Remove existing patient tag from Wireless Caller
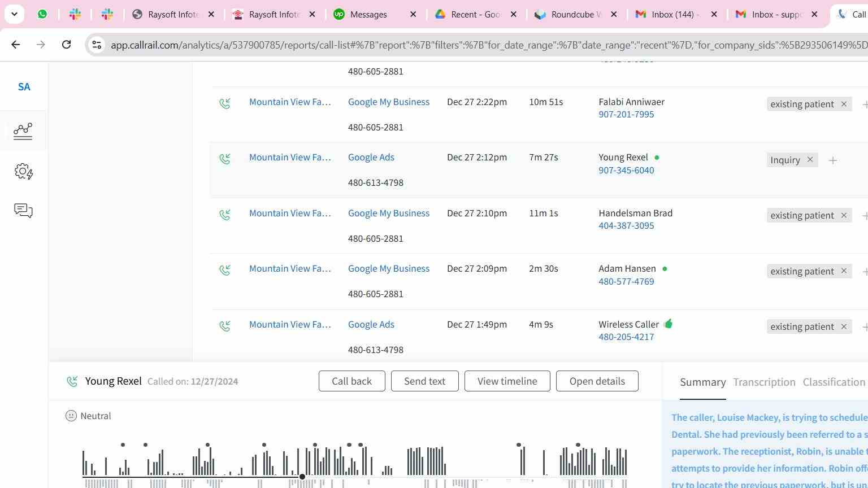868x488 pixels. (x=844, y=326)
